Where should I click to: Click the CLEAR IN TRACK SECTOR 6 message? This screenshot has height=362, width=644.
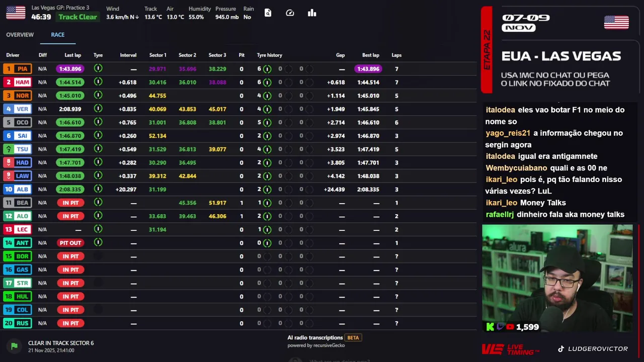(61, 343)
